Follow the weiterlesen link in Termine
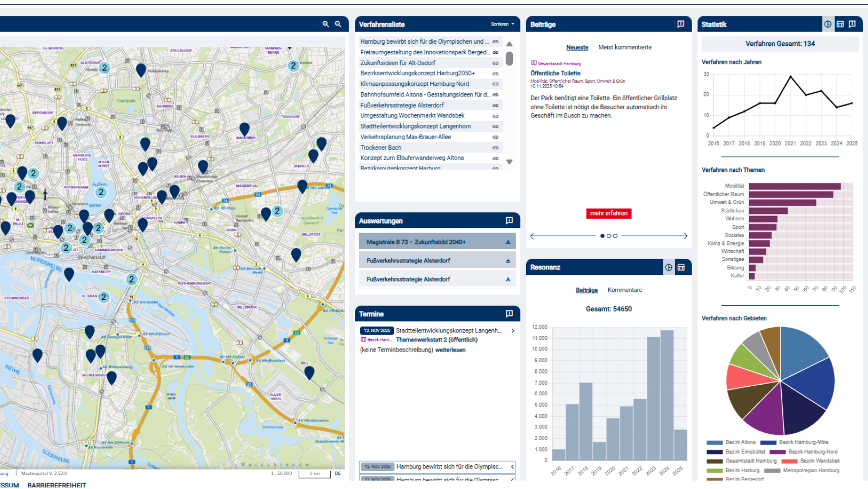Image resolution: width=868 pixels, height=489 pixels. (x=451, y=349)
